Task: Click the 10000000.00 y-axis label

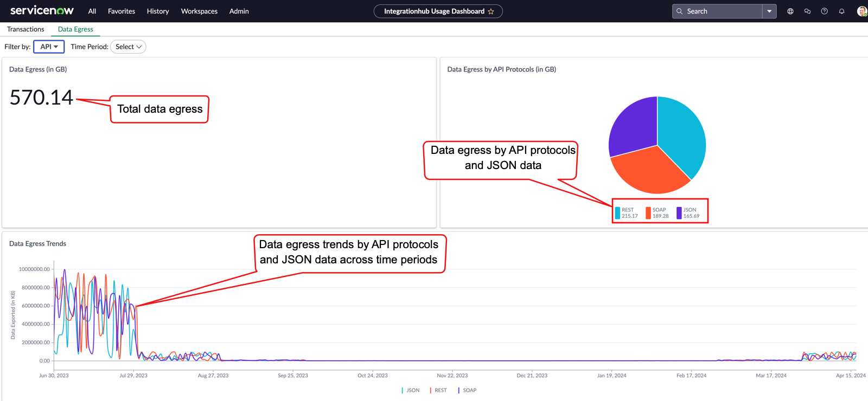Action: point(34,269)
